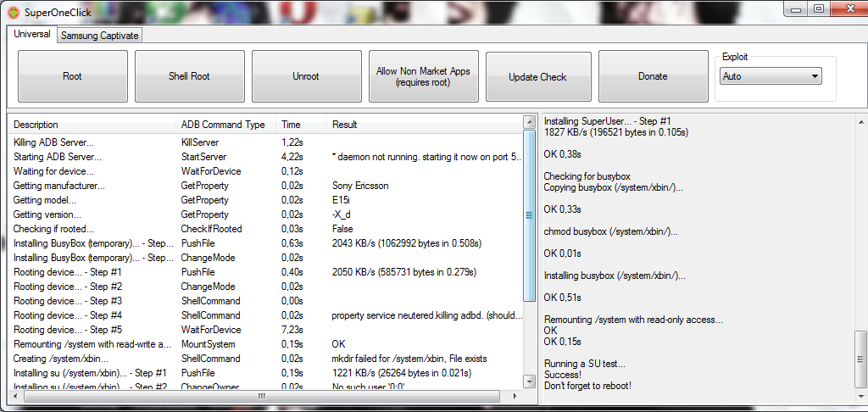Select the 'Checking if rooted...' row
This screenshot has height=412, width=868.
265,229
